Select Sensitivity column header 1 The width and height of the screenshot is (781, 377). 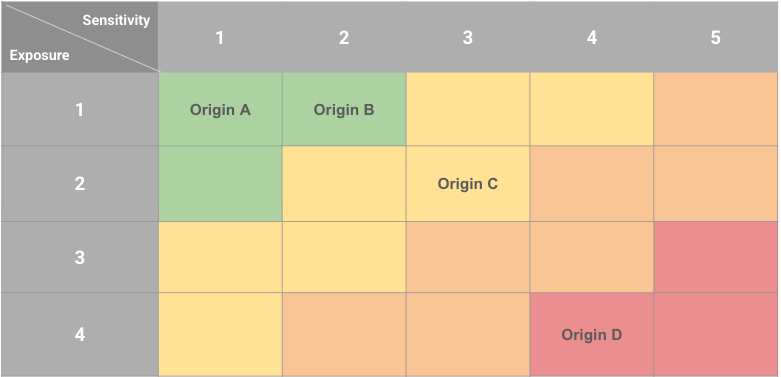tap(220, 37)
